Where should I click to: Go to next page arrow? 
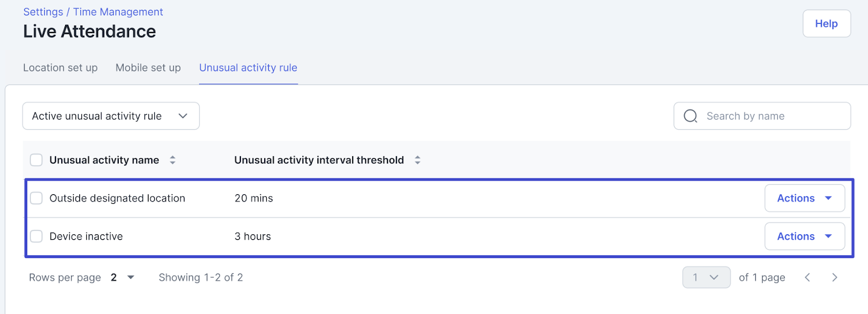(x=834, y=278)
